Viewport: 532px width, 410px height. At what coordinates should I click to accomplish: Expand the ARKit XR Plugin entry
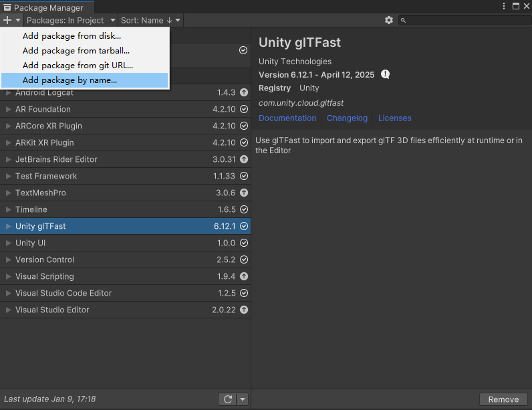coord(9,142)
